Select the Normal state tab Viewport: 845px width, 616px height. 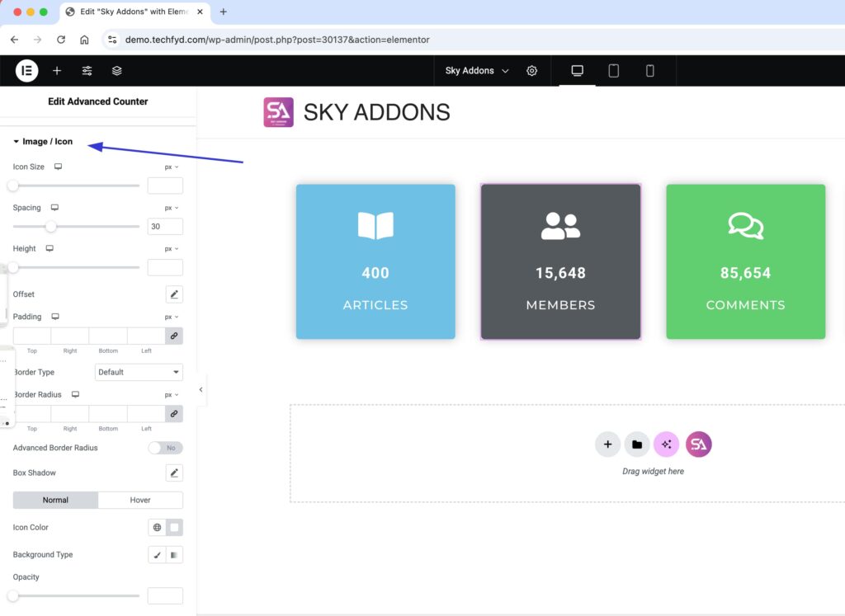pyautogui.click(x=55, y=501)
